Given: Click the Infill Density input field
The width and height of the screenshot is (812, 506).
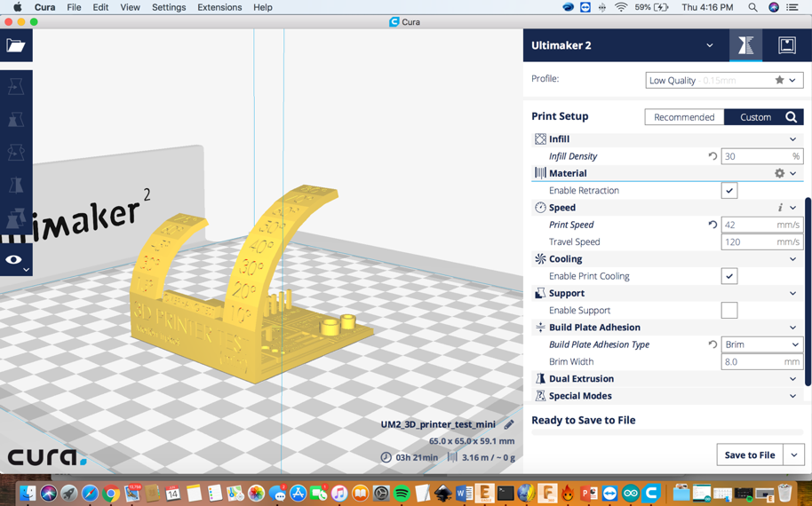Looking at the screenshot, I should [761, 155].
